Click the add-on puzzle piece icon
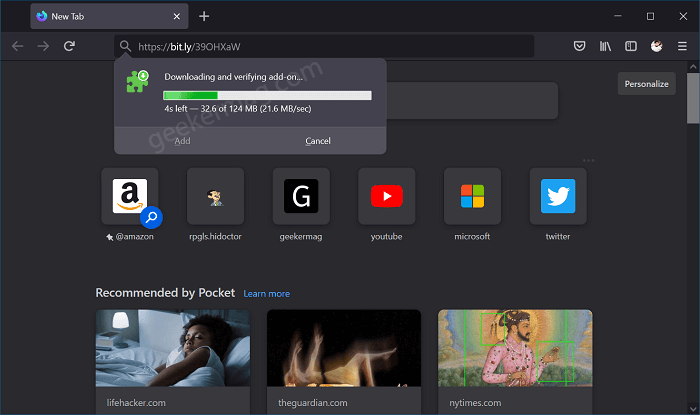Viewport: 700px width, 415px height. [x=138, y=81]
